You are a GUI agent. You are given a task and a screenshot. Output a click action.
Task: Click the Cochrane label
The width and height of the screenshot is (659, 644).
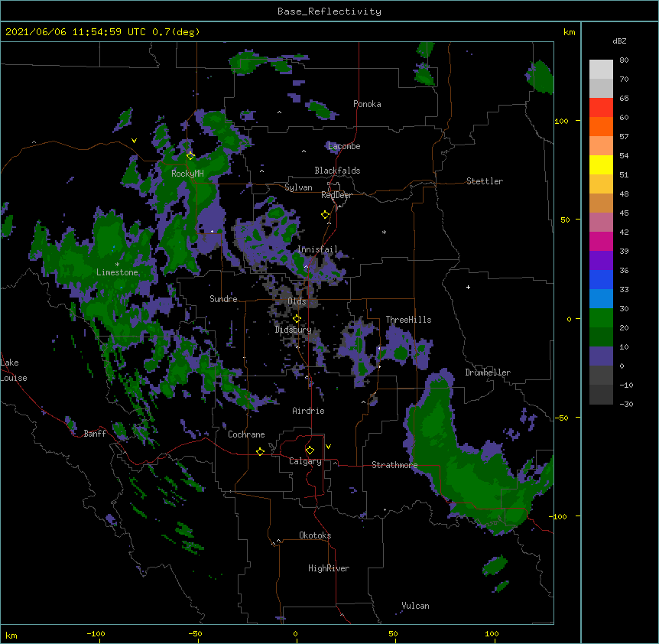246,434
